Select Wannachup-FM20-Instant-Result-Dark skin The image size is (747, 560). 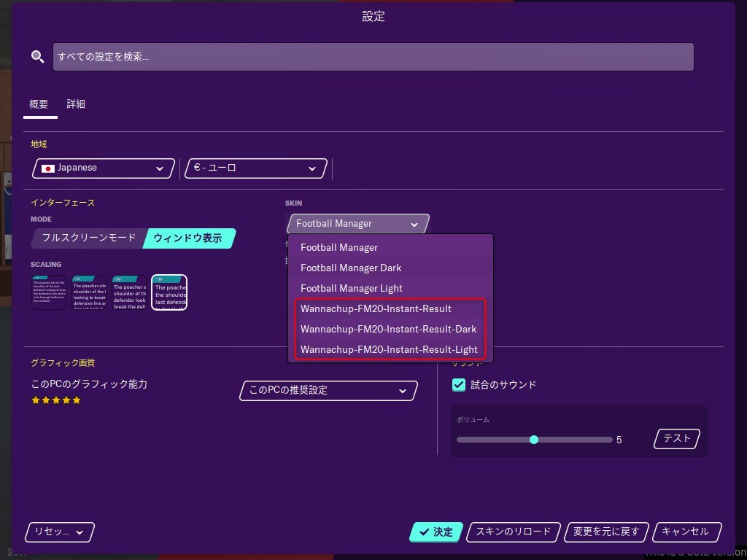(390, 329)
